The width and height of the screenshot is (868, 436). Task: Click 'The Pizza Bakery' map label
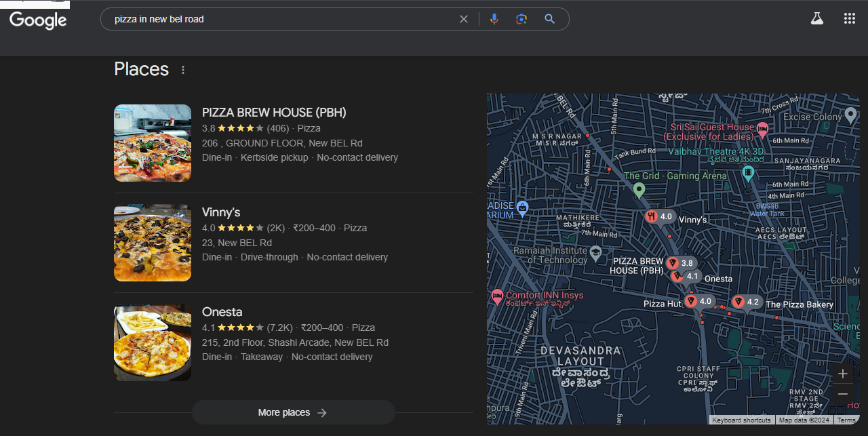(800, 304)
